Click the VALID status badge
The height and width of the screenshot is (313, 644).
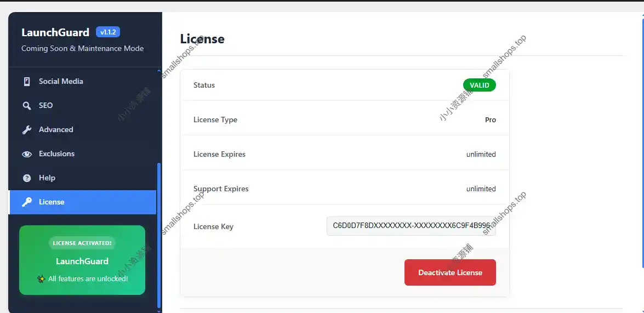(480, 85)
